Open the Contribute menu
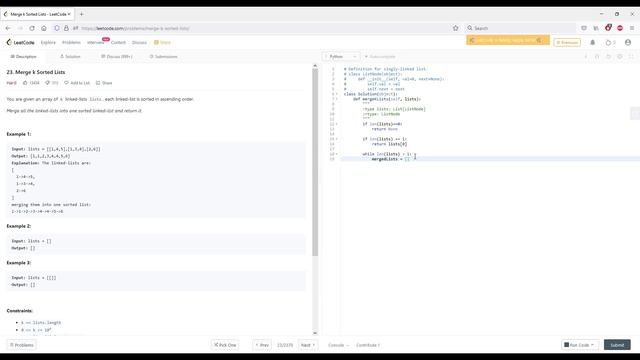The image size is (640, 360). tap(368, 345)
